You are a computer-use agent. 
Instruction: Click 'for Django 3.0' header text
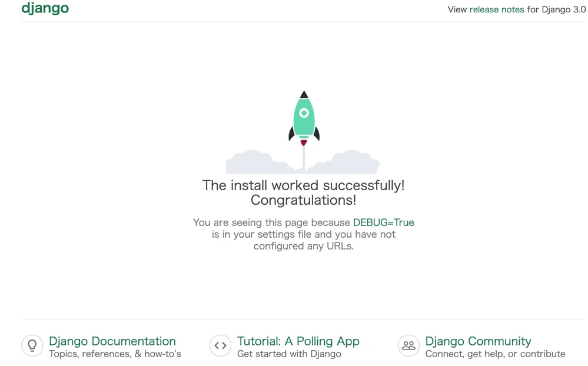coord(556,9)
